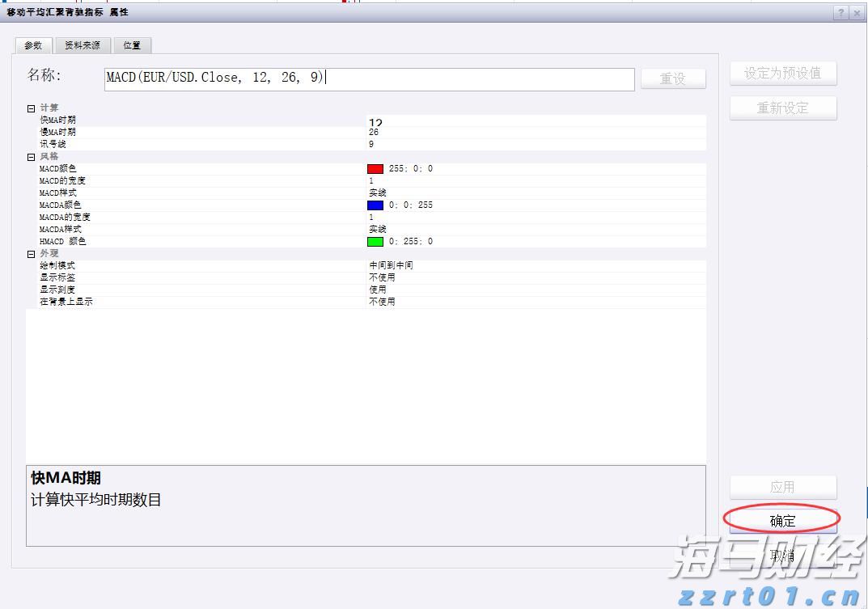Click the 名称 text field with MACD name
Screen dimensions: 868x609
[369, 78]
